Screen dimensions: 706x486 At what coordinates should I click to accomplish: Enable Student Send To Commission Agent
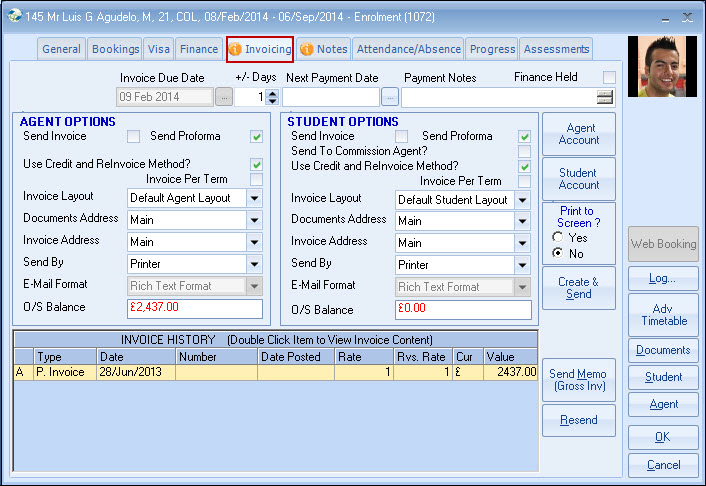(524, 151)
